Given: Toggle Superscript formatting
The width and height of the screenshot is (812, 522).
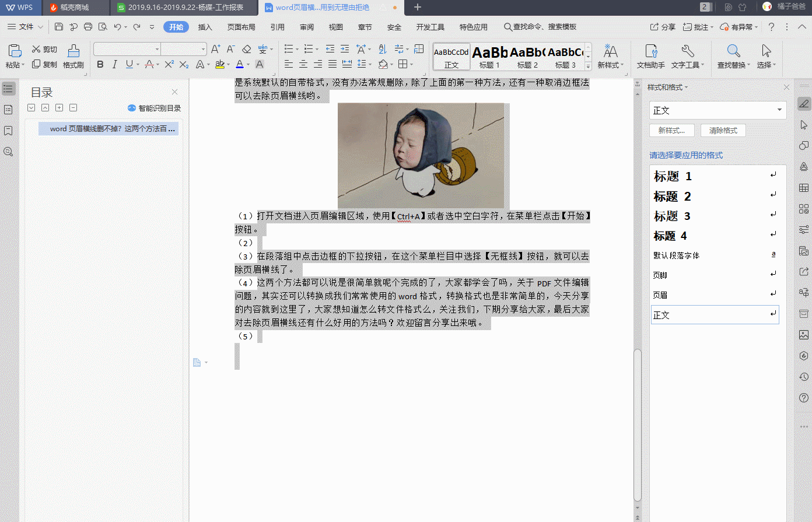Looking at the screenshot, I should (x=169, y=64).
